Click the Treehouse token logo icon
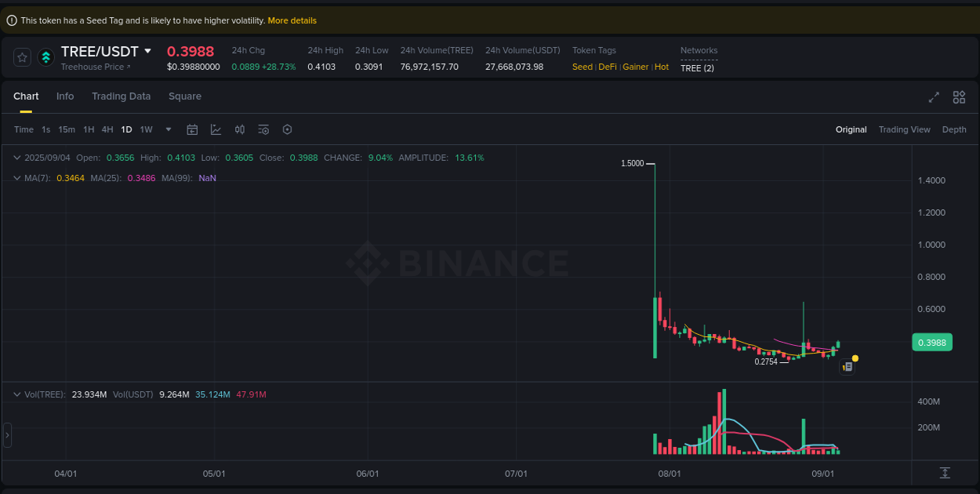980x494 pixels. 45,56
